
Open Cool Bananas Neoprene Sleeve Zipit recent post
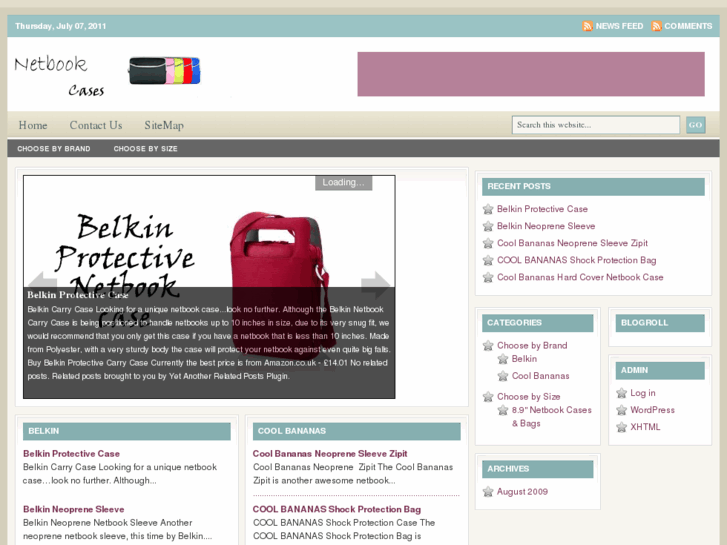(x=572, y=244)
